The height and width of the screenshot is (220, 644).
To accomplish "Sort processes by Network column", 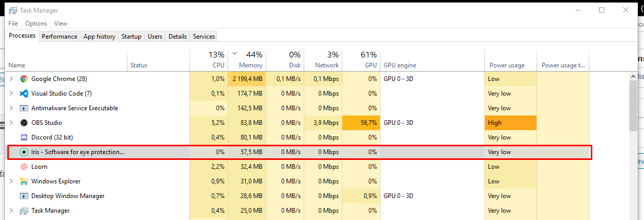I will pyautogui.click(x=323, y=60).
